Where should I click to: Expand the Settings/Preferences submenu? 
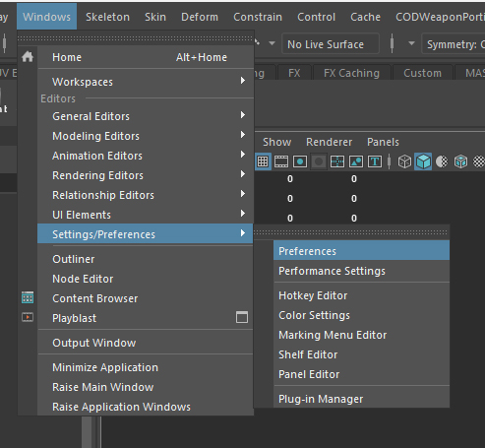click(146, 233)
